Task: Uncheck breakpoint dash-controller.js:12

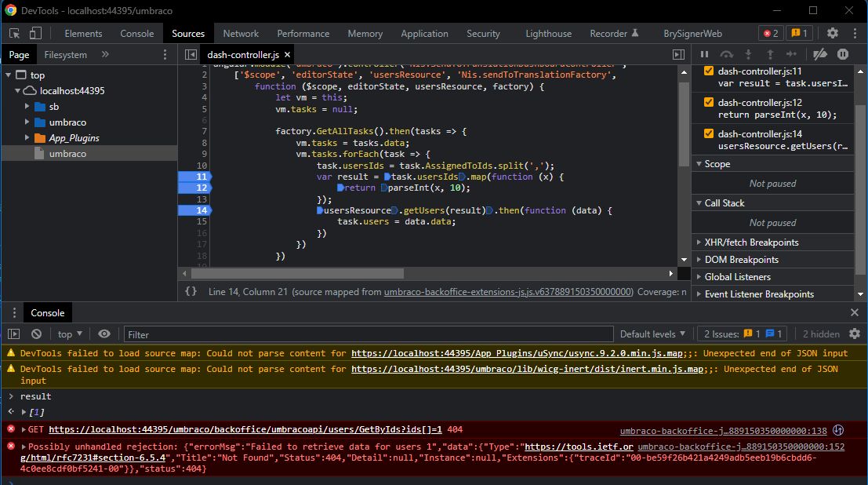Action: click(708, 102)
